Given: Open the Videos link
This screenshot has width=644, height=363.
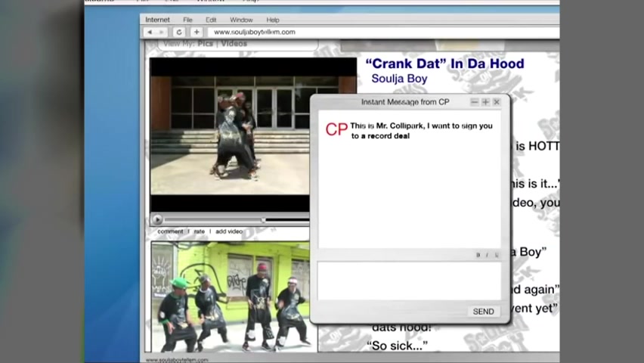Looking at the screenshot, I should (x=234, y=44).
